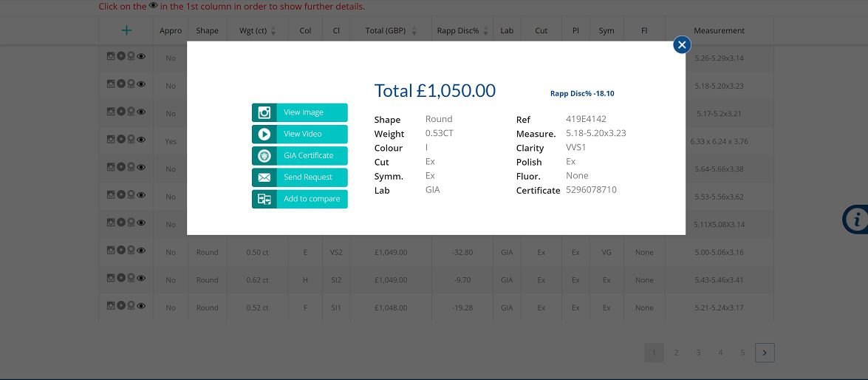
Task: Click the Send Request button
Action: [299, 177]
